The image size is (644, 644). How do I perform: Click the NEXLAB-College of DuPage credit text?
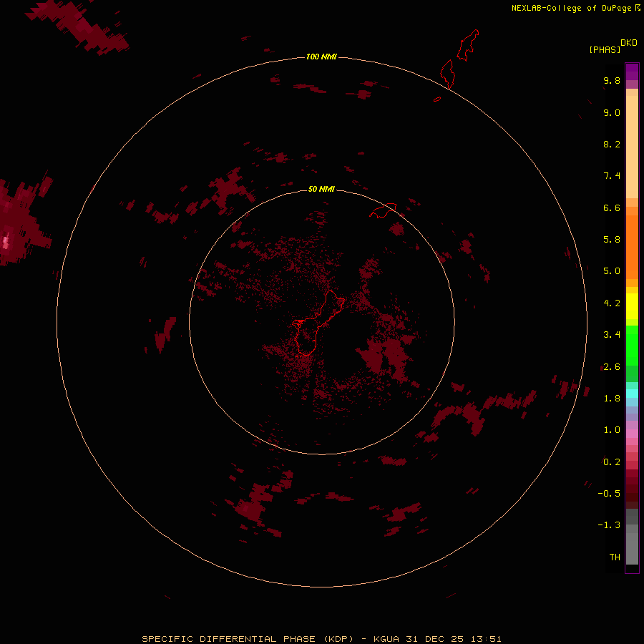coord(575,8)
